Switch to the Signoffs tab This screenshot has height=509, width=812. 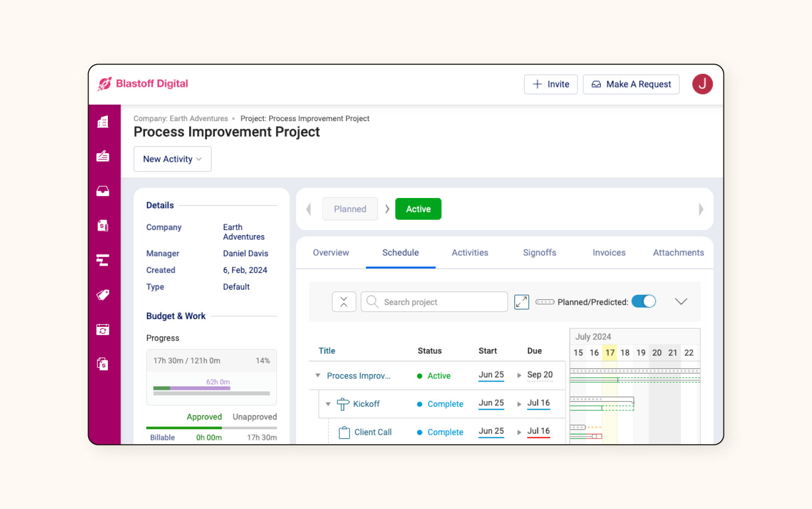point(539,252)
